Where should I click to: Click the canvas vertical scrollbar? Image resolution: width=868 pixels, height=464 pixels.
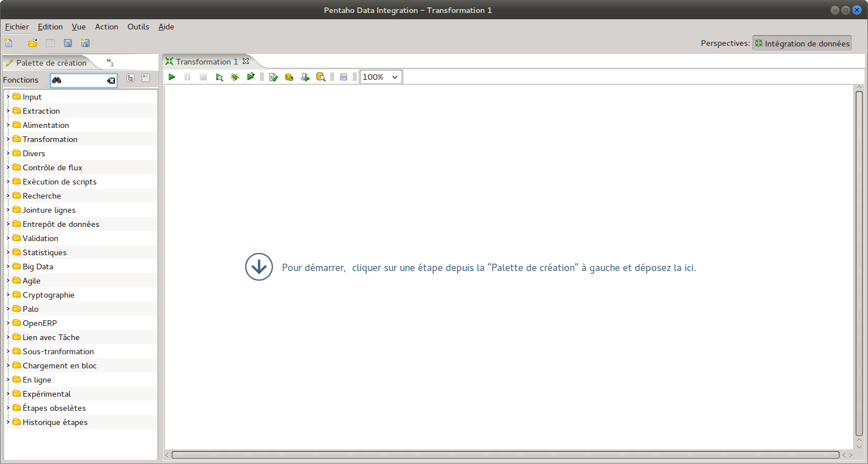(x=859, y=263)
